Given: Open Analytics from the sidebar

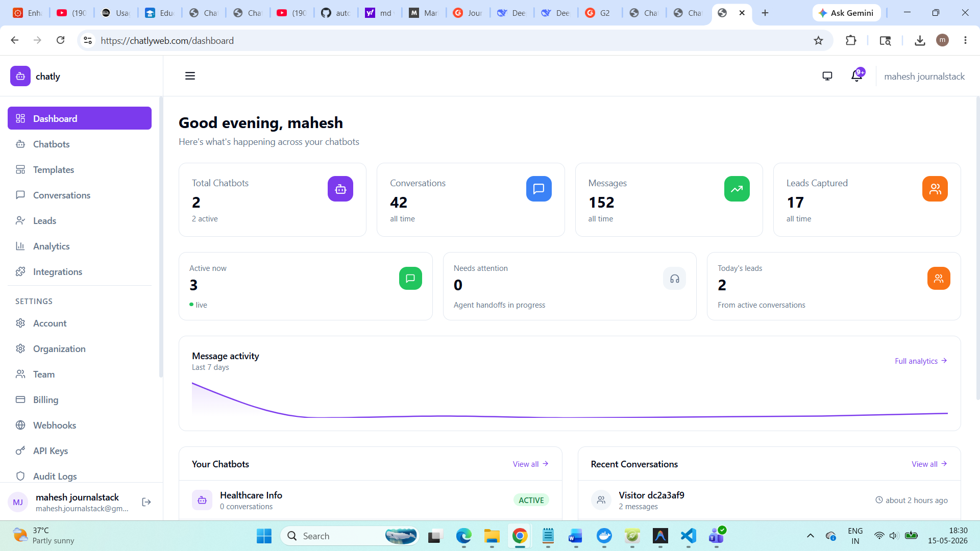Looking at the screenshot, I should [80, 246].
